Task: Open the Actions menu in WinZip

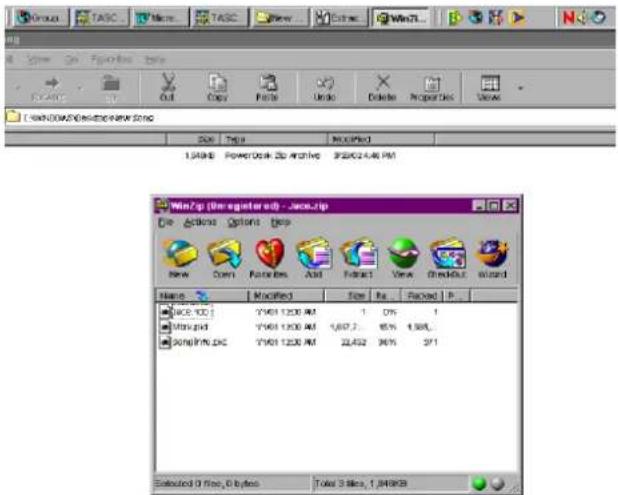Action: click(200, 222)
